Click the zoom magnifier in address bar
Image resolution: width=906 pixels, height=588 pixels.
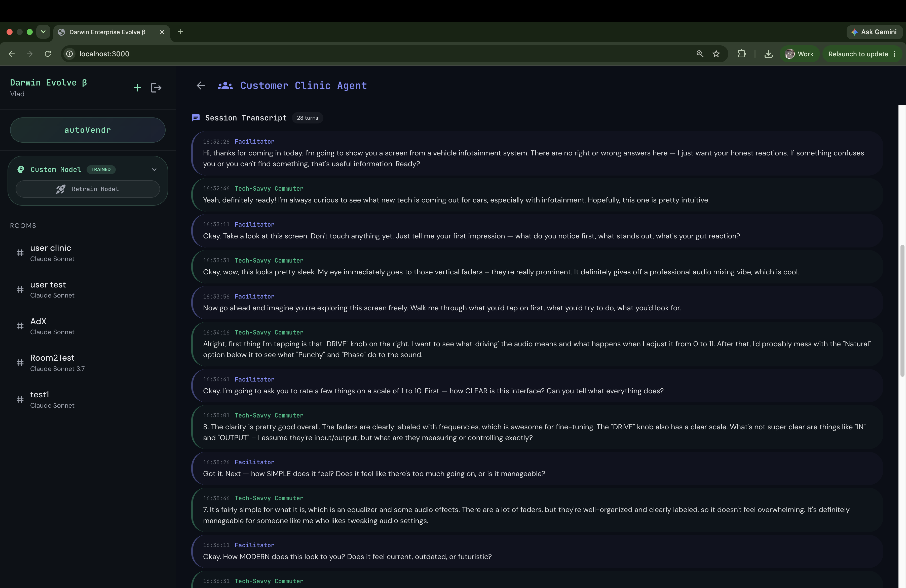click(700, 54)
